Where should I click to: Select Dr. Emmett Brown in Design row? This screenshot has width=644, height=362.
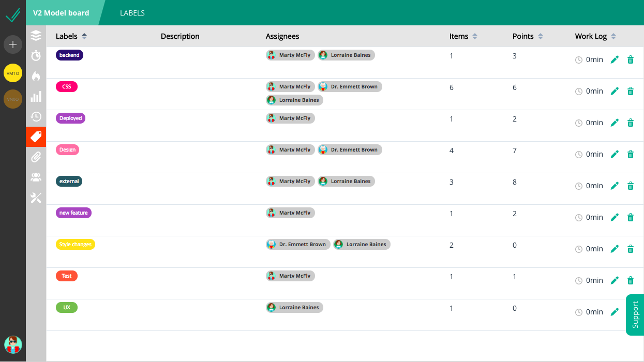[350, 149]
